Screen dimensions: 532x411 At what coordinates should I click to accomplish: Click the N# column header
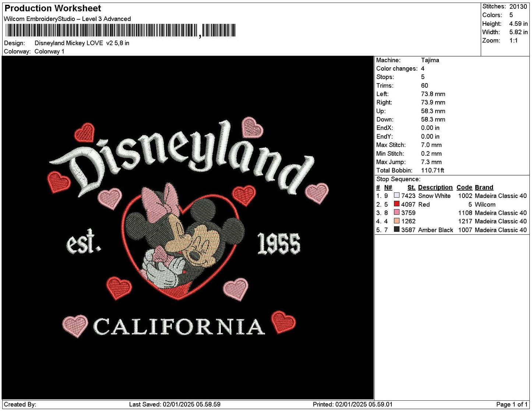tap(388, 187)
